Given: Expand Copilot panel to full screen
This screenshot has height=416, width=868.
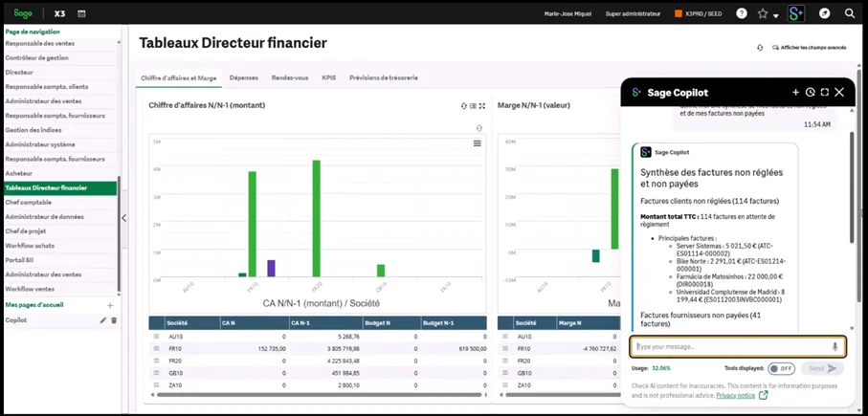Looking at the screenshot, I should (824, 93).
